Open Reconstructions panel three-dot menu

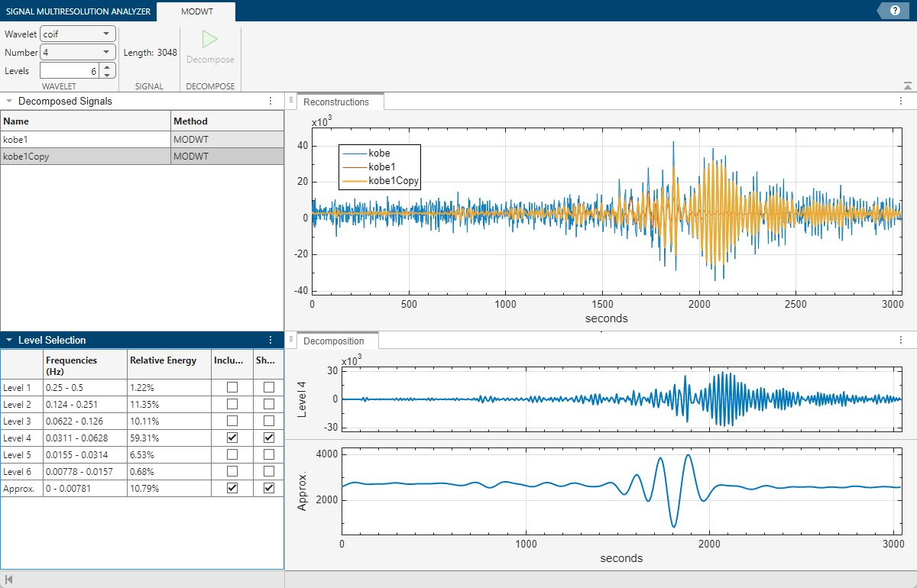pyautogui.click(x=900, y=102)
